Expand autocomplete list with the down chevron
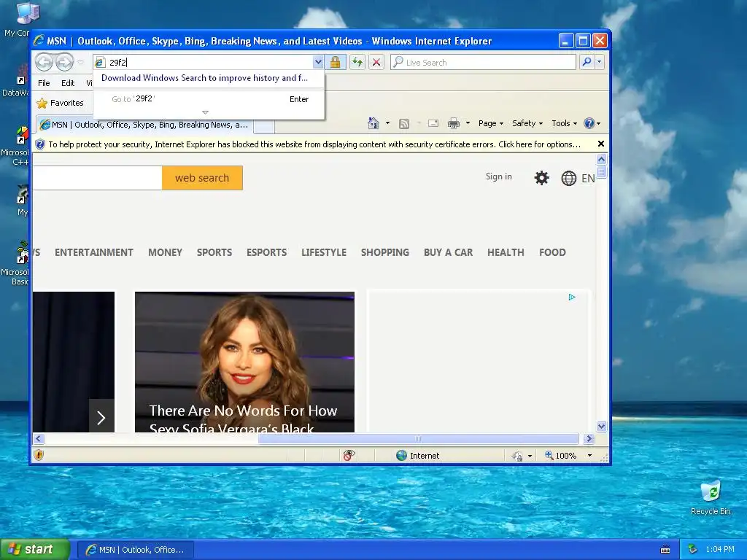 coord(205,112)
